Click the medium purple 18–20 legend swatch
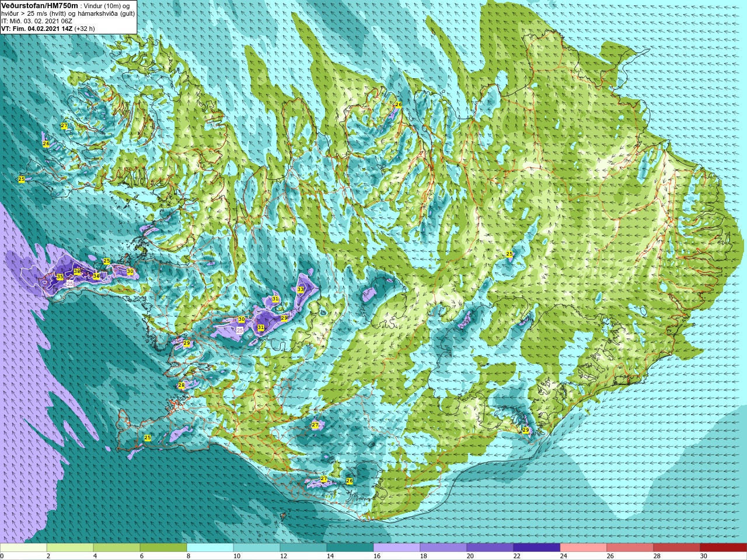Screen dimensions: 747x560 444,548
